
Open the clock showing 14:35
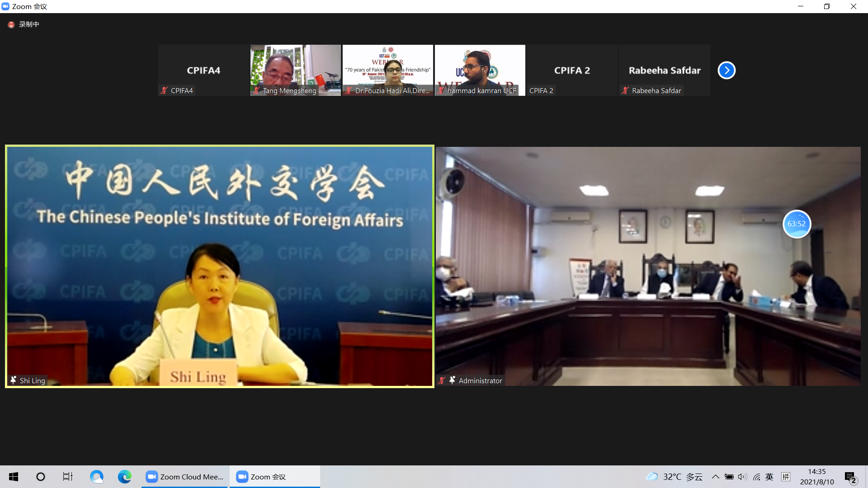click(x=817, y=477)
